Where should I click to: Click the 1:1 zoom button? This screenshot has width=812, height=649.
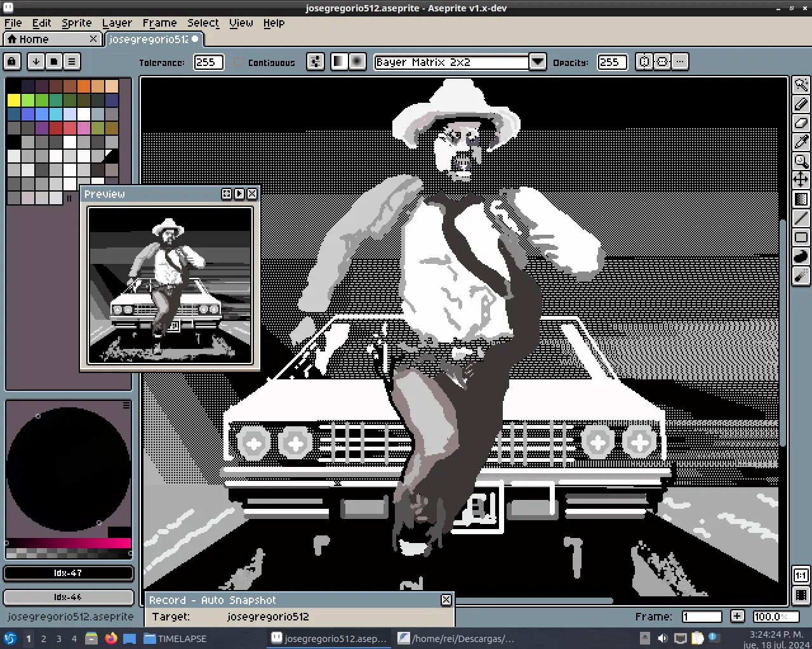coord(801,575)
